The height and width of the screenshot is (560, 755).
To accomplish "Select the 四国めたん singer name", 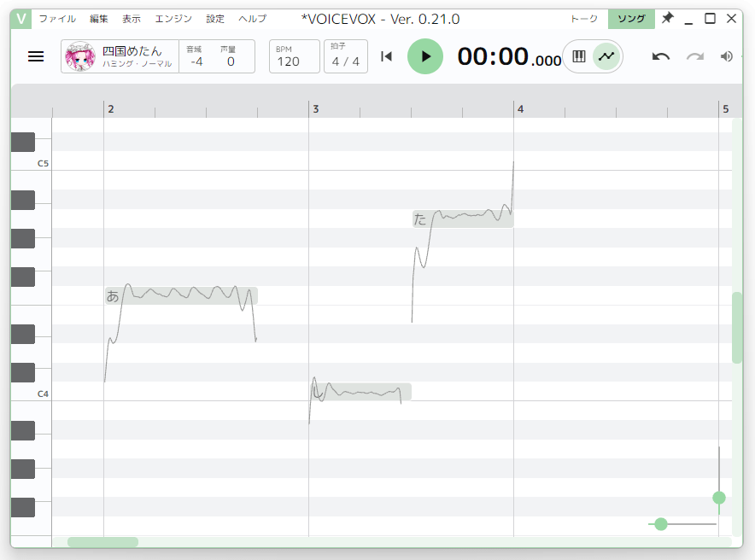I will tap(132, 51).
